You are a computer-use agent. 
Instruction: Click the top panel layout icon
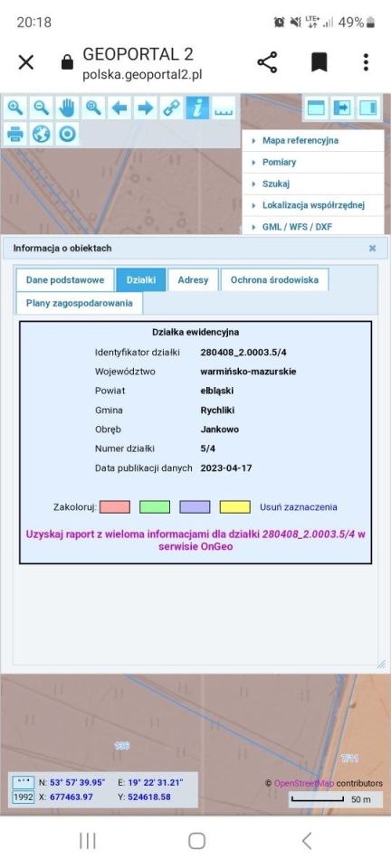pos(316,108)
